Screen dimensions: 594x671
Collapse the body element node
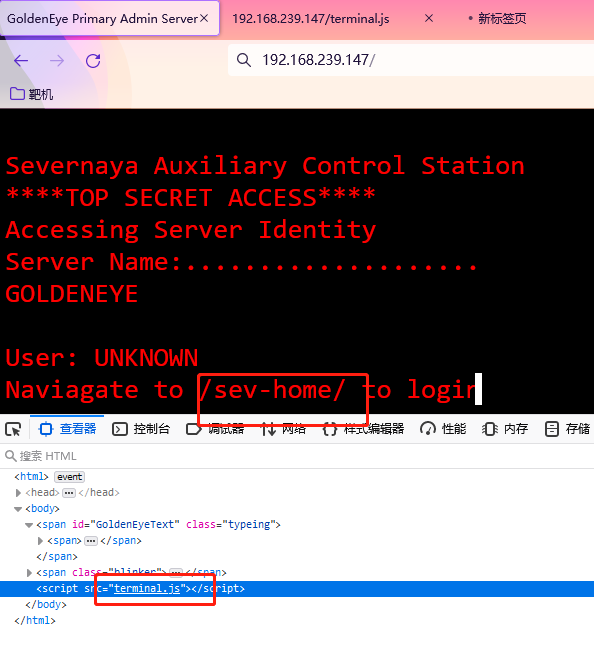point(18,509)
